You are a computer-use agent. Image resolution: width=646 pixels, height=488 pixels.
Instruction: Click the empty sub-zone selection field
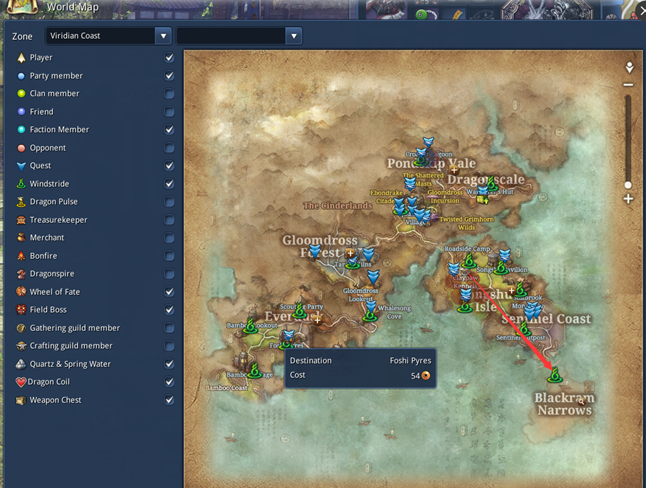tap(231, 36)
